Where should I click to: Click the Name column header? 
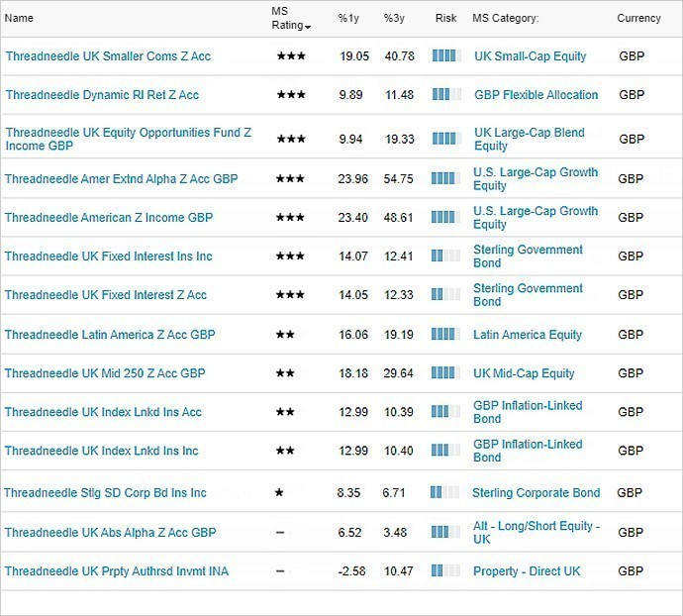[x=19, y=18]
